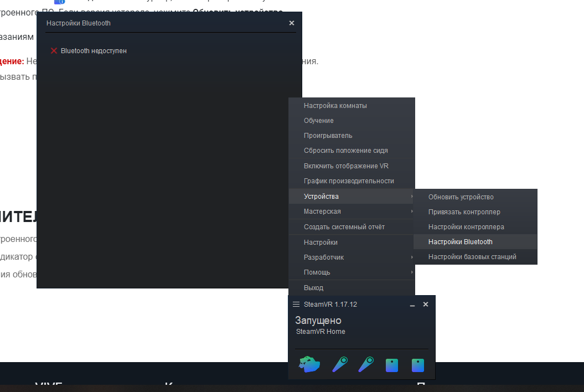
Task: Expand the Помощь submenu arrow
Action: [x=411, y=272]
